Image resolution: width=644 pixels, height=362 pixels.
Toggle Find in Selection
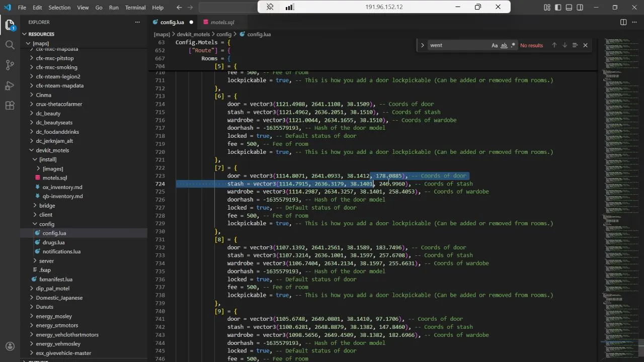coord(575,45)
